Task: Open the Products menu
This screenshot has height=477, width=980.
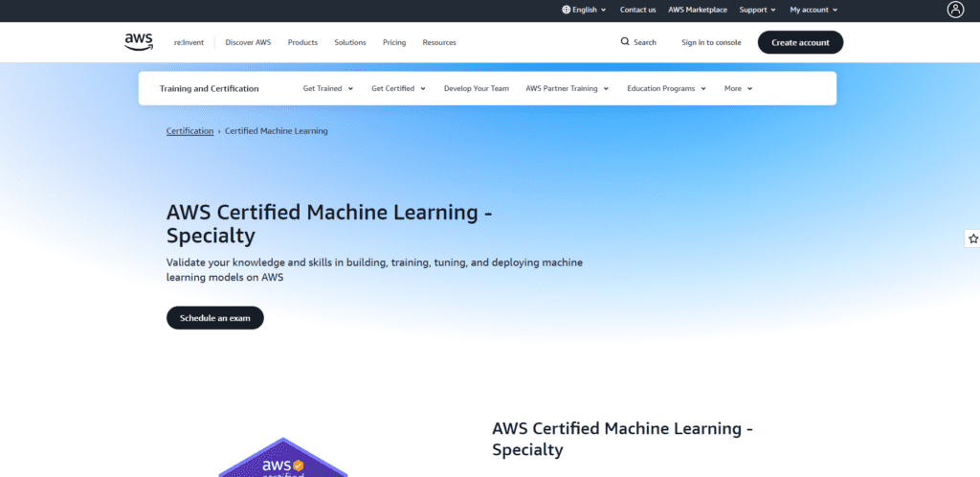Action: (302, 42)
